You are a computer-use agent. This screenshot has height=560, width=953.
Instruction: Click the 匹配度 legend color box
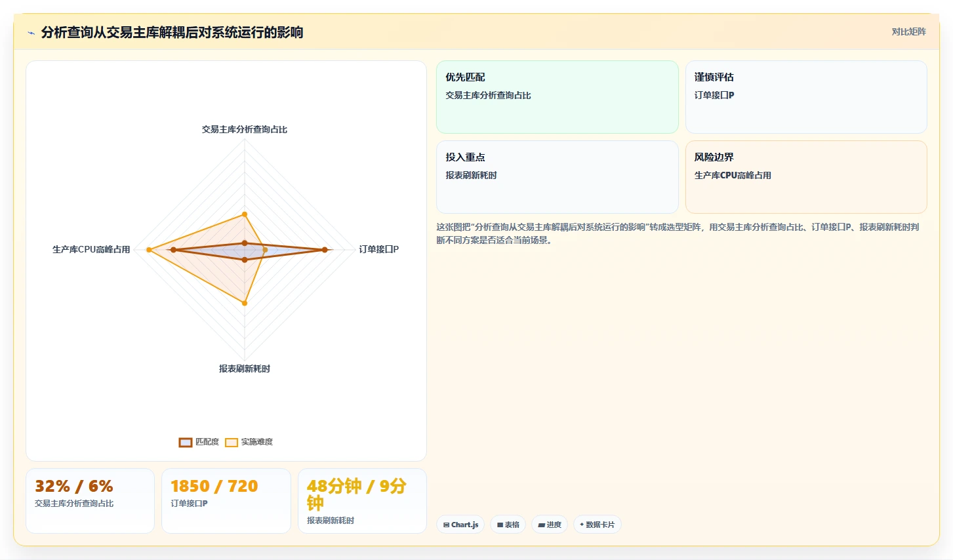tap(186, 443)
